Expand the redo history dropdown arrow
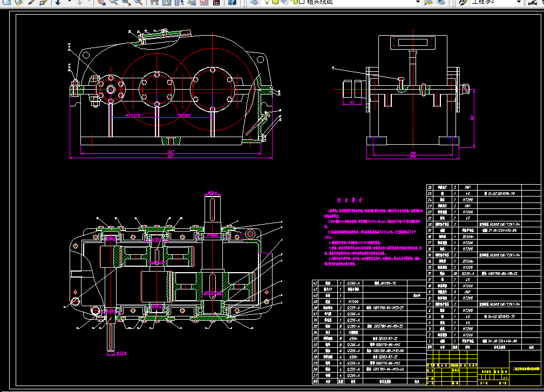The width and height of the screenshot is (544, 392). 90,2
